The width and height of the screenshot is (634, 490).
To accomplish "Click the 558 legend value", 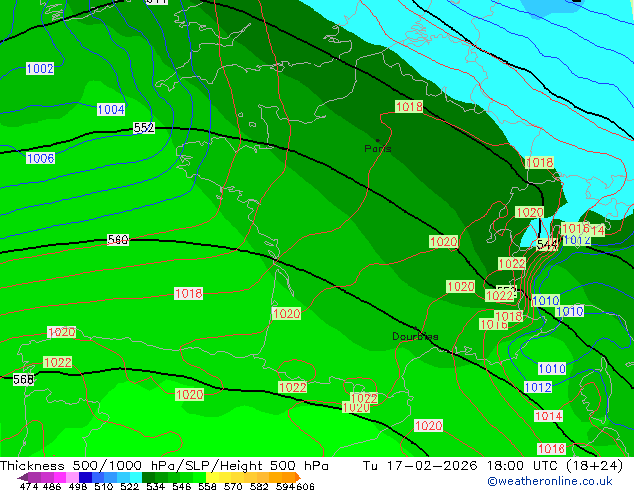I will click(x=207, y=486).
